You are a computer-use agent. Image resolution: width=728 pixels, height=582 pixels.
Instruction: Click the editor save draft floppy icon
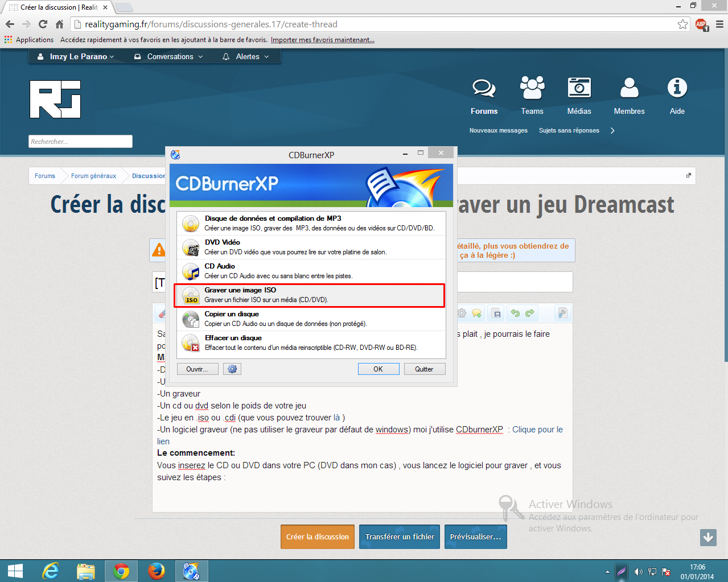pyautogui.click(x=496, y=313)
